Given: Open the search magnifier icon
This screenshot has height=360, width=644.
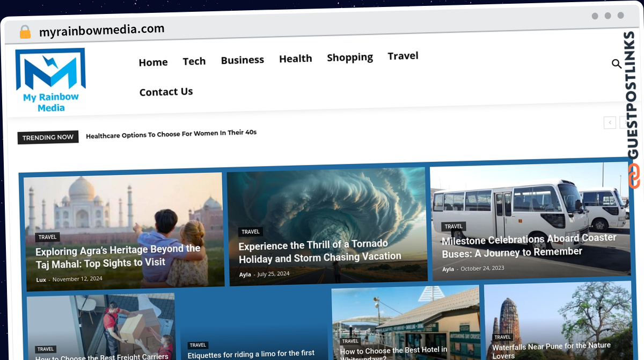Looking at the screenshot, I should tap(617, 64).
